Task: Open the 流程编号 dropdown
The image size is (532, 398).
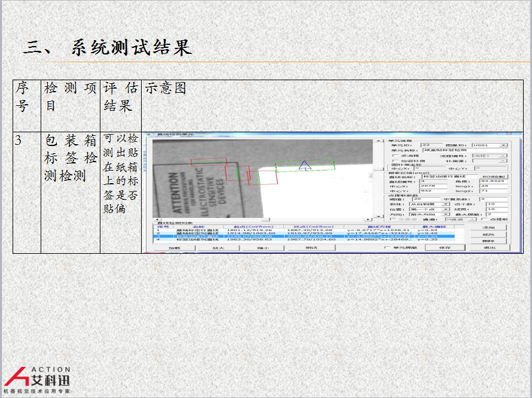Action: click(x=490, y=156)
